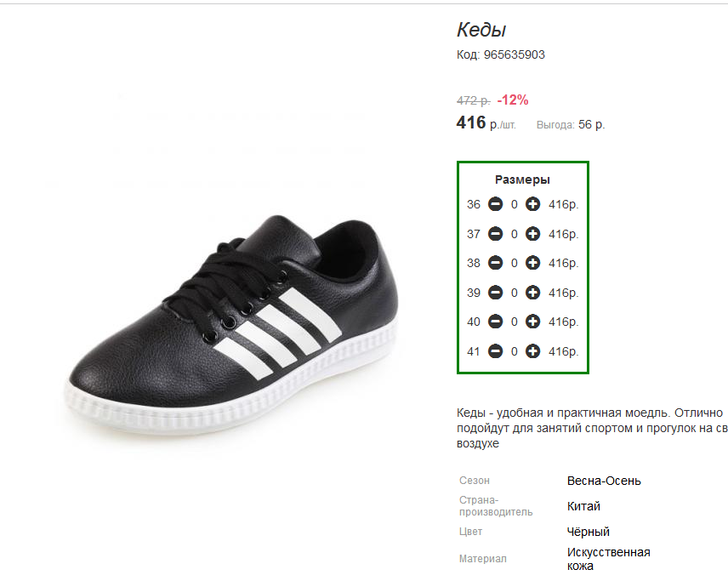The width and height of the screenshot is (728, 581).
Task: Click the quantity value for size 36
Action: [x=514, y=204]
